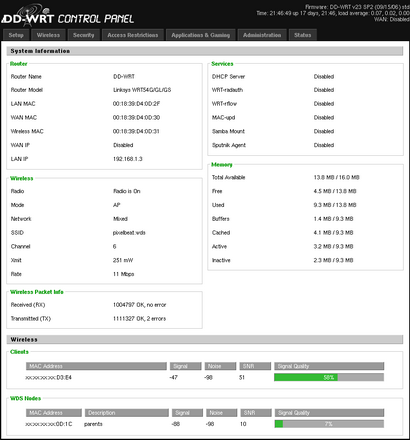Screen dimensions: 410x440
Task: Click the Channel value 6
Action: [x=115, y=247]
